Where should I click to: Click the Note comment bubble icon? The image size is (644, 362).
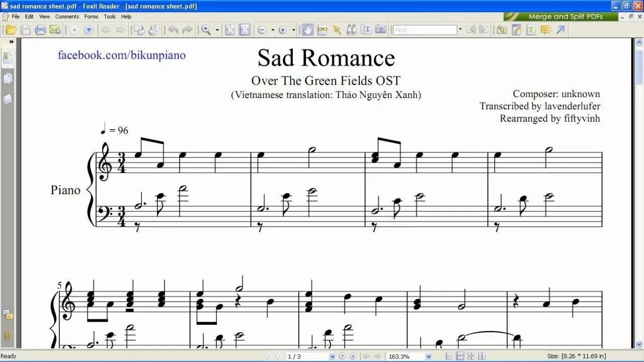(x=545, y=30)
